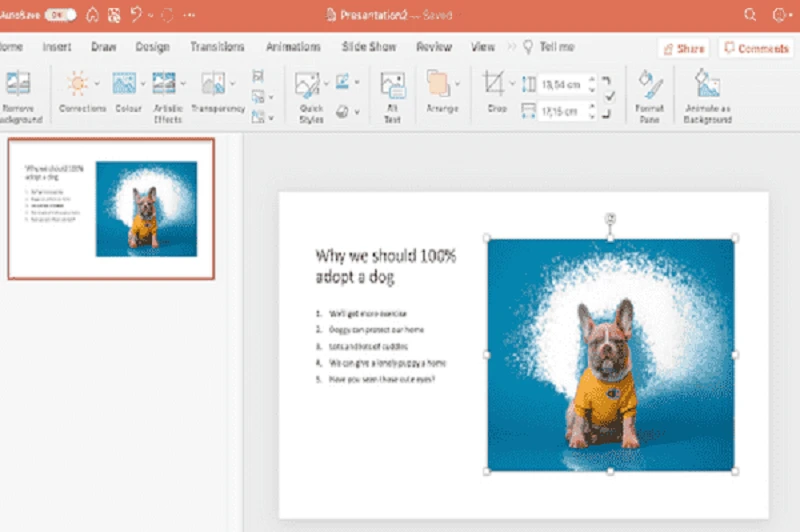The width and height of the screenshot is (800, 532).
Task: Click the Home icon in title bar
Action: pos(92,15)
